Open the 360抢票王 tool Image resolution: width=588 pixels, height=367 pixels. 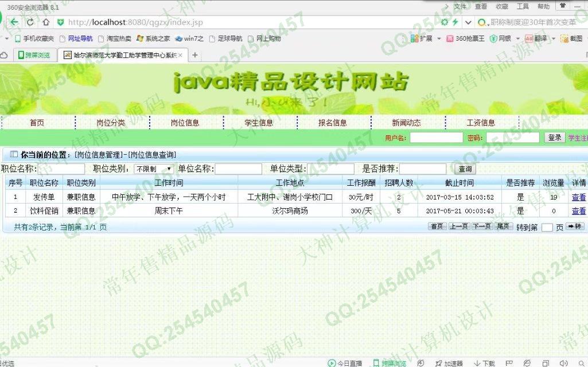pyautogui.click(x=465, y=38)
